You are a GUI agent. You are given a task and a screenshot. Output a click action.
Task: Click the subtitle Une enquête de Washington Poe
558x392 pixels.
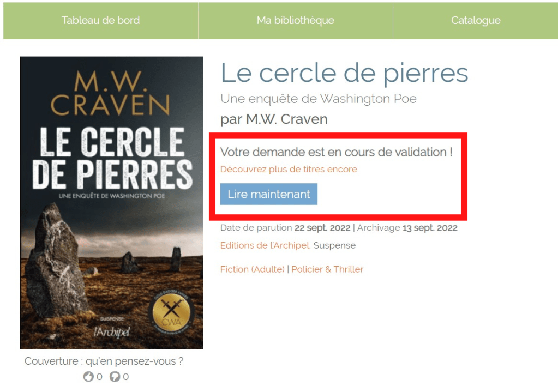pyautogui.click(x=319, y=99)
